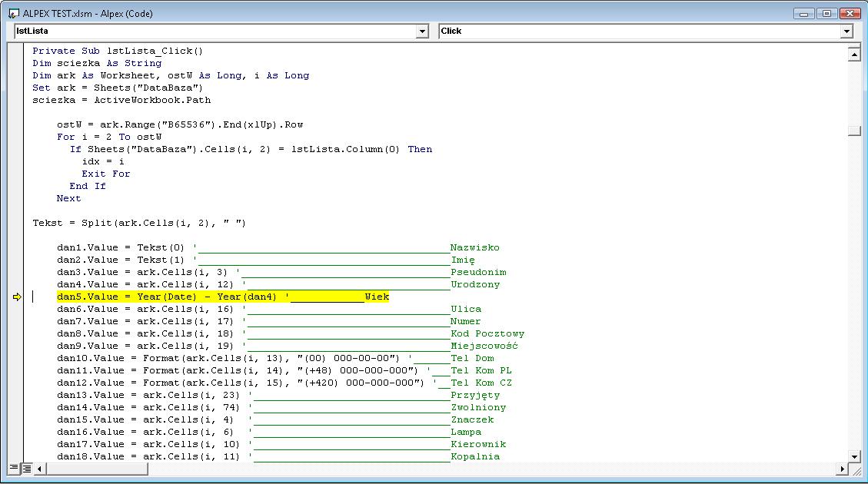The image size is (868, 484).
Task: Click vertical scrollbar down arrow
Action: 854,457
